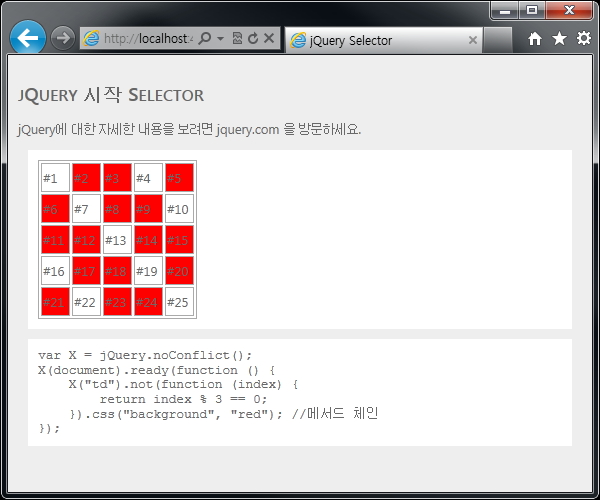Viewport: 600px width, 500px height.
Task: Click white cell #7
Action: pos(86,208)
